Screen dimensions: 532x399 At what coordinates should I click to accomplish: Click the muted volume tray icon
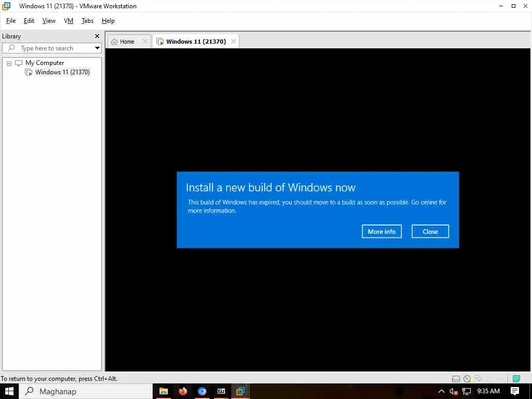454,392
